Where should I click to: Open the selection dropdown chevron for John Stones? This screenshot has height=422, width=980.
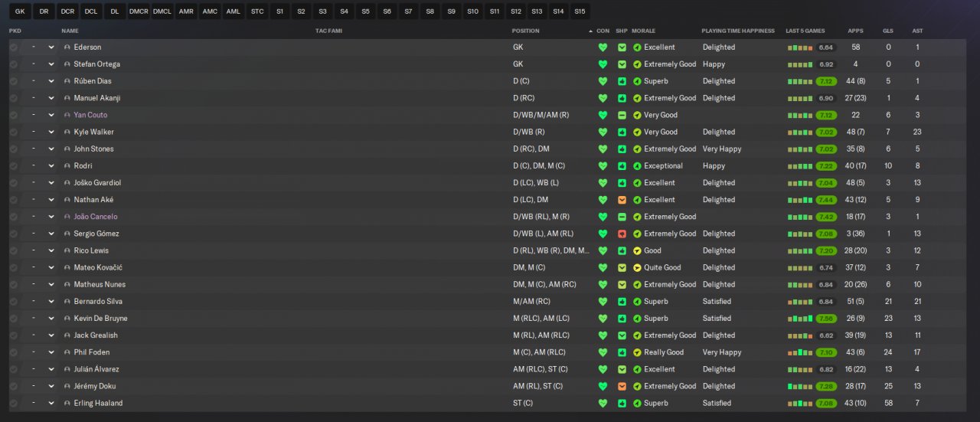coord(51,149)
